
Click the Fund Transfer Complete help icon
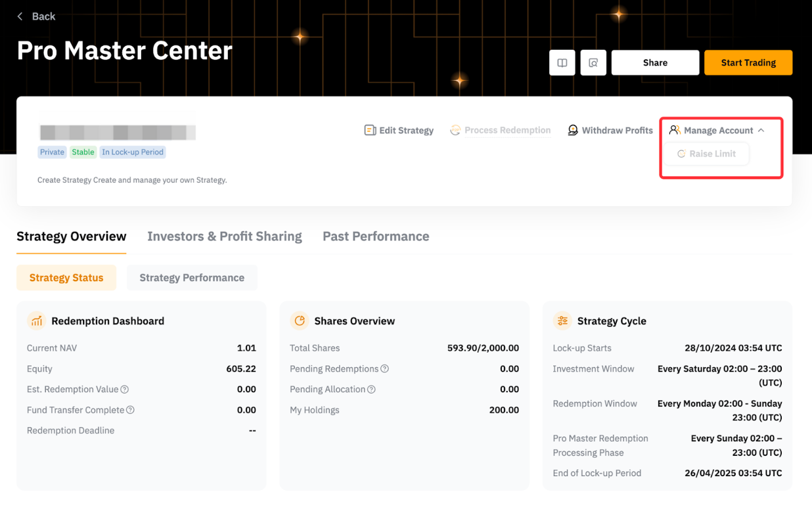(130, 410)
